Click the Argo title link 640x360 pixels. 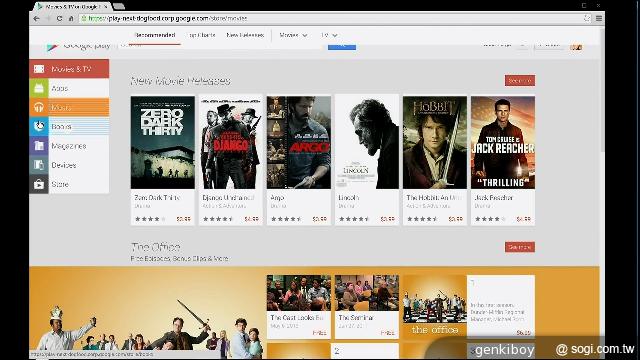click(277, 198)
